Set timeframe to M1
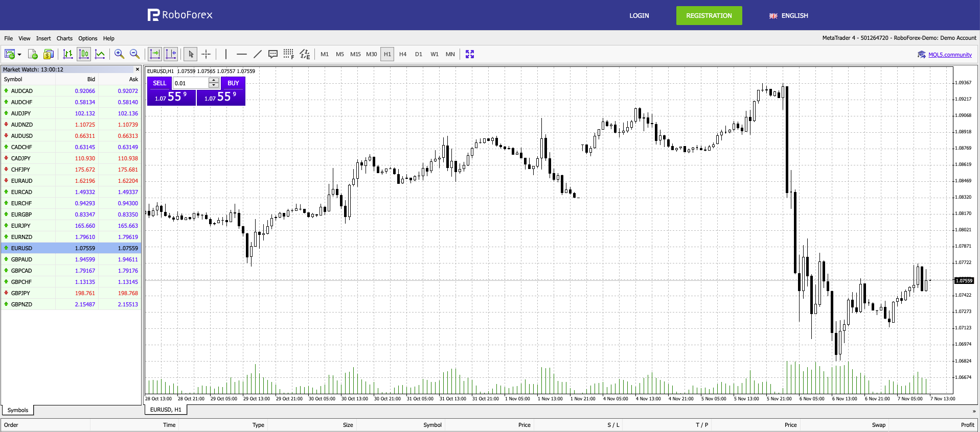 [x=325, y=54]
